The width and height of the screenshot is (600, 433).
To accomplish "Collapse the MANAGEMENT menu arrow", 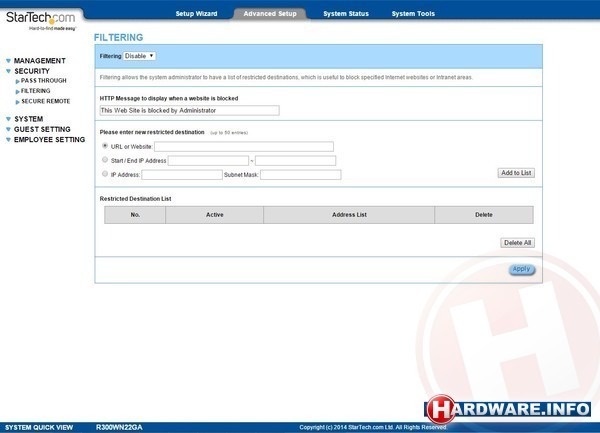I will 8,61.
